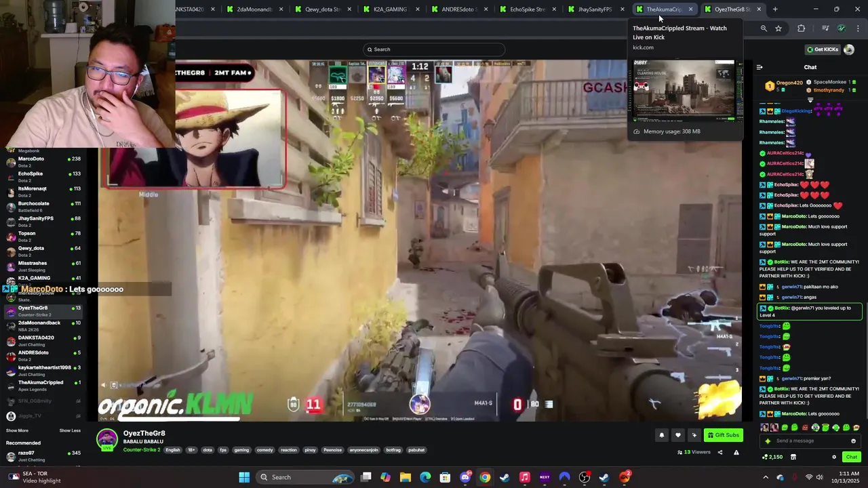Click the 13 Viewers count
868x488 pixels.
pyautogui.click(x=694, y=452)
